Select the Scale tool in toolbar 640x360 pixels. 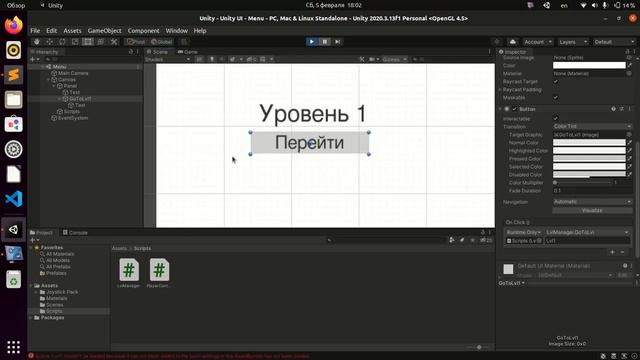click(x=75, y=42)
